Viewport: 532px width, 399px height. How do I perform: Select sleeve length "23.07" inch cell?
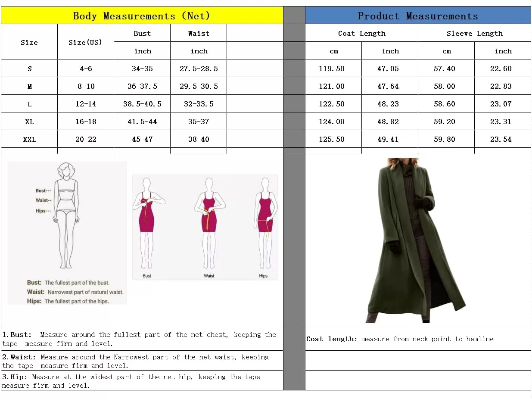(503, 104)
